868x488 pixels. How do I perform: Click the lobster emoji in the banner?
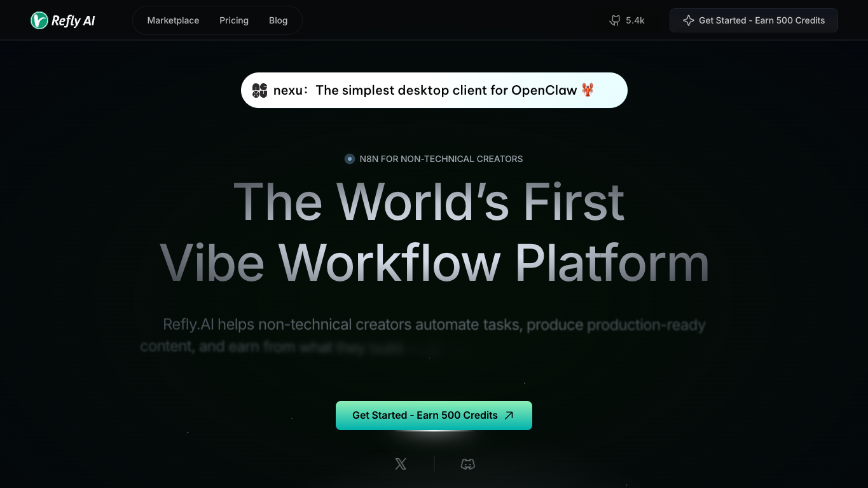(x=588, y=90)
